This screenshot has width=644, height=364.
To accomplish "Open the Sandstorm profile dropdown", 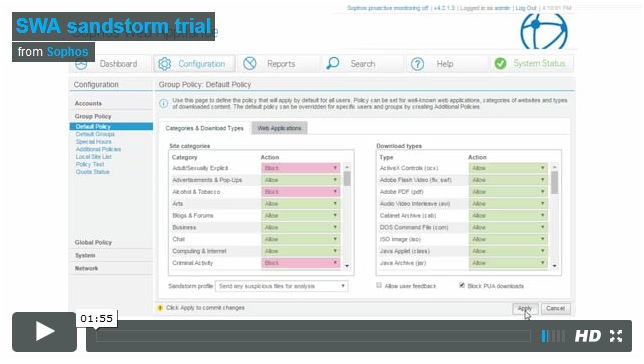I will click(282, 286).
